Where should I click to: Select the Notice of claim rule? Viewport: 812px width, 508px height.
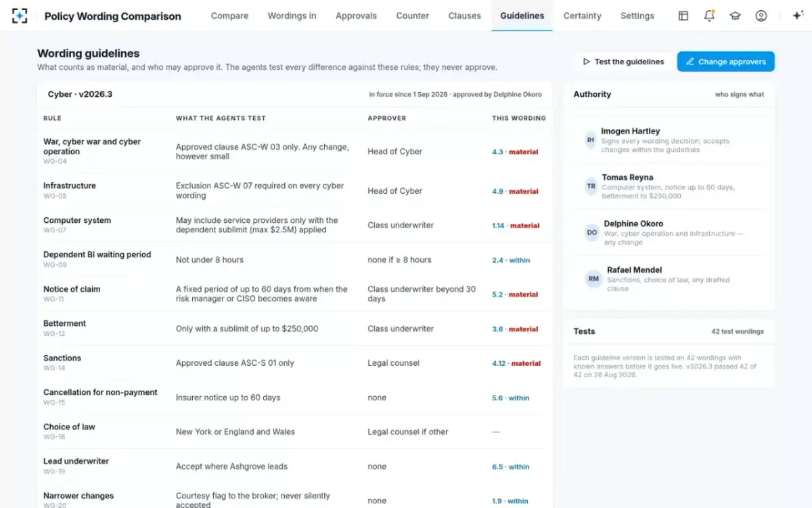(72, 289)
